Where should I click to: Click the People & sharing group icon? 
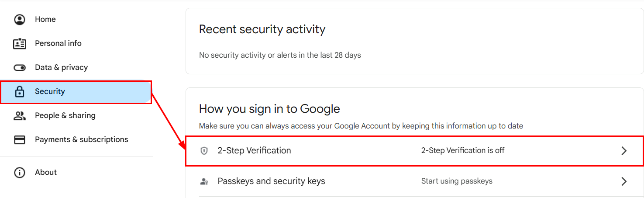click(x=20, y=116)
